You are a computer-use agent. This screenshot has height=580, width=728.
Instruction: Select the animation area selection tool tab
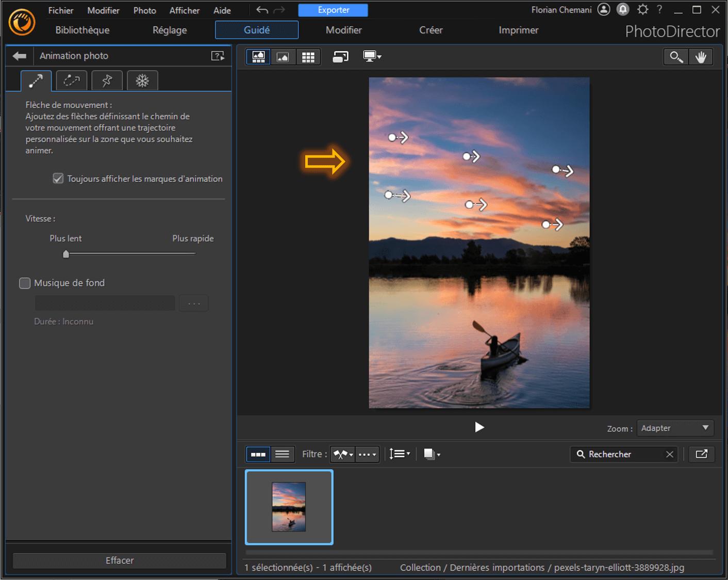click(x=71, y=80)
